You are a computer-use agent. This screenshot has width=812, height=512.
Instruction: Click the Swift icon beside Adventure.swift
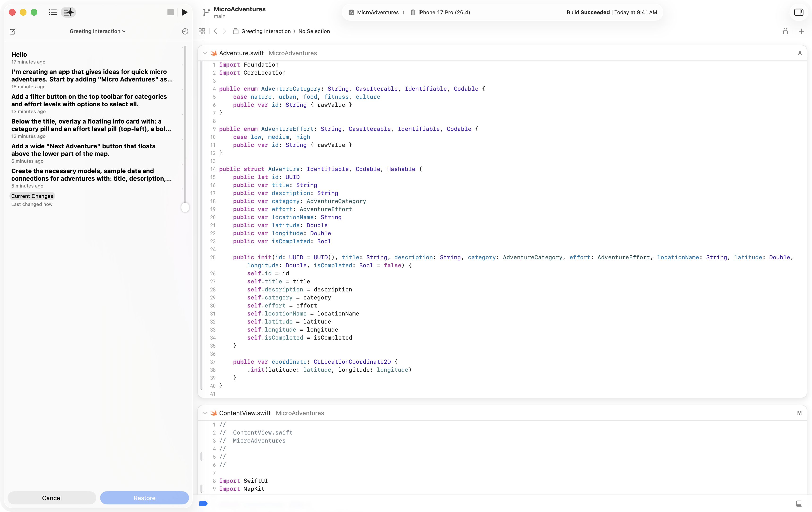(214, 53)
